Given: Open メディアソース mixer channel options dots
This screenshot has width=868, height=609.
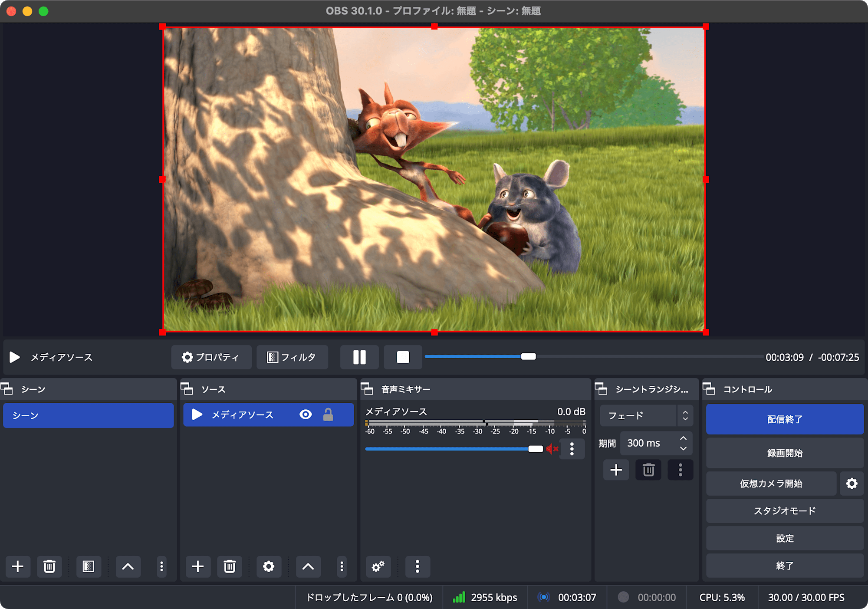Looking at the screenshot, I should [x=572, y=449].
